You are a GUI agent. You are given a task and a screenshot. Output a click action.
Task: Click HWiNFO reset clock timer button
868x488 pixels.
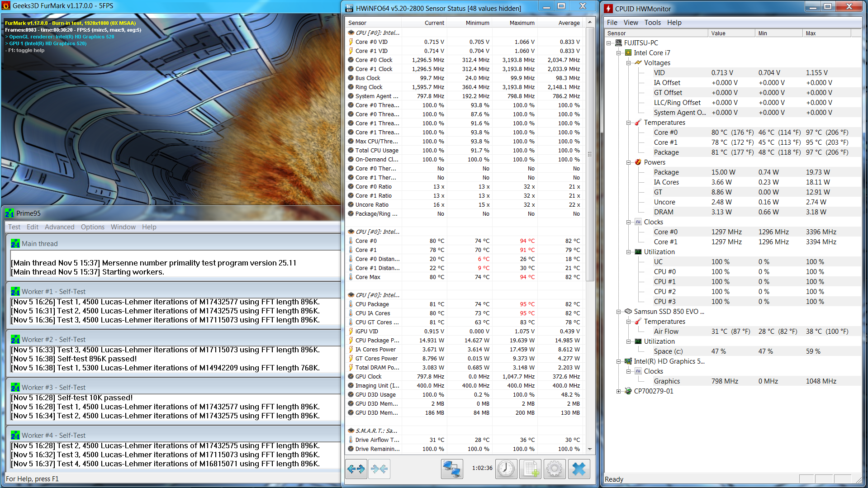506,469
